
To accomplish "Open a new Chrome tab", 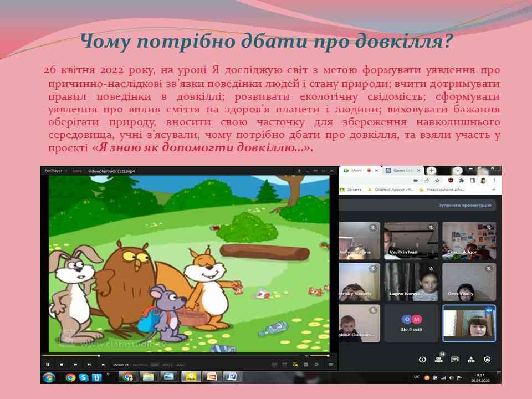I will tap(431, 171).
